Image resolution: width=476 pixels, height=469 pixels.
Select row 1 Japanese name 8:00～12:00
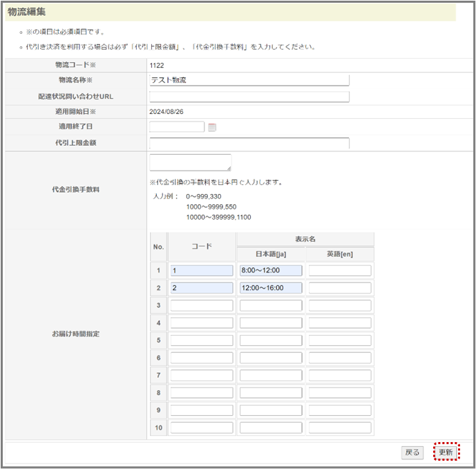[x=271, y=271]
